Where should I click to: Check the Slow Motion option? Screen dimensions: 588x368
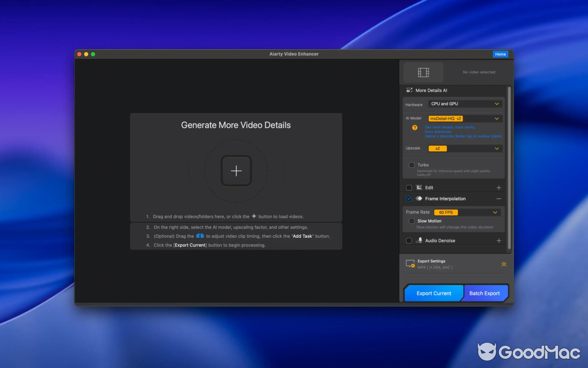click(x=412, y=221)
